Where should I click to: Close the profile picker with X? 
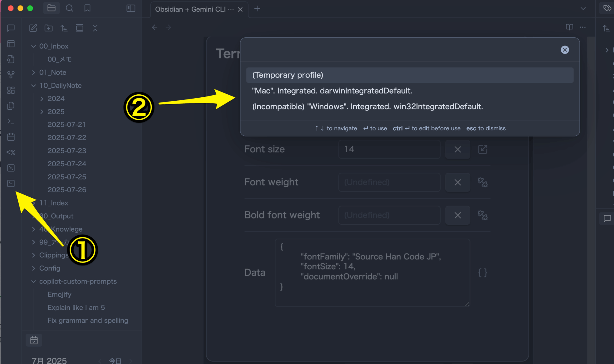click(565, 50)
